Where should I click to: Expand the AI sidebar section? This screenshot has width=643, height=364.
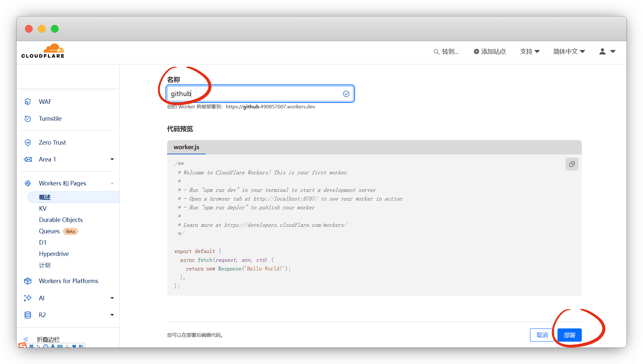tap(112, 298)
